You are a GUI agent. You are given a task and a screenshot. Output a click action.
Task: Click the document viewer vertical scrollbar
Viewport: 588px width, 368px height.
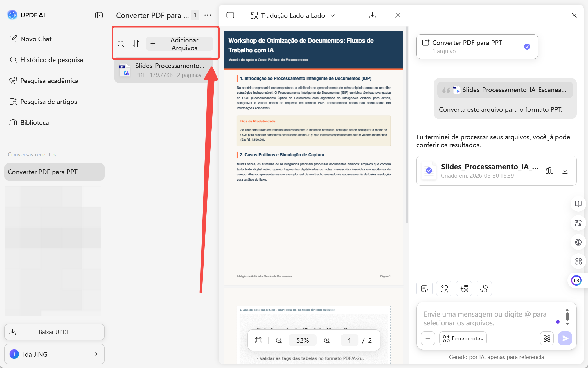point(407,125)
